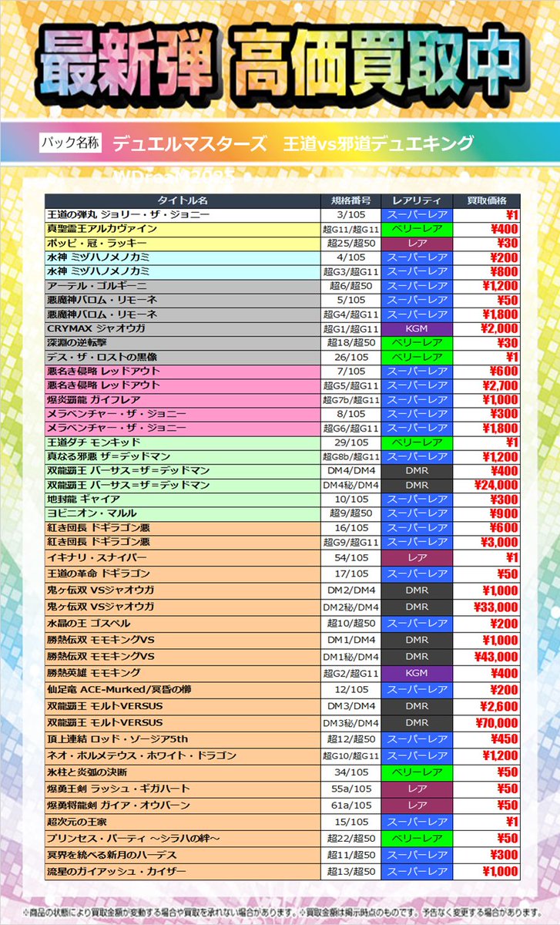
Task: Click KGM rarity in CRYMAX ジャオウガ row
Action: pos(417,328)
